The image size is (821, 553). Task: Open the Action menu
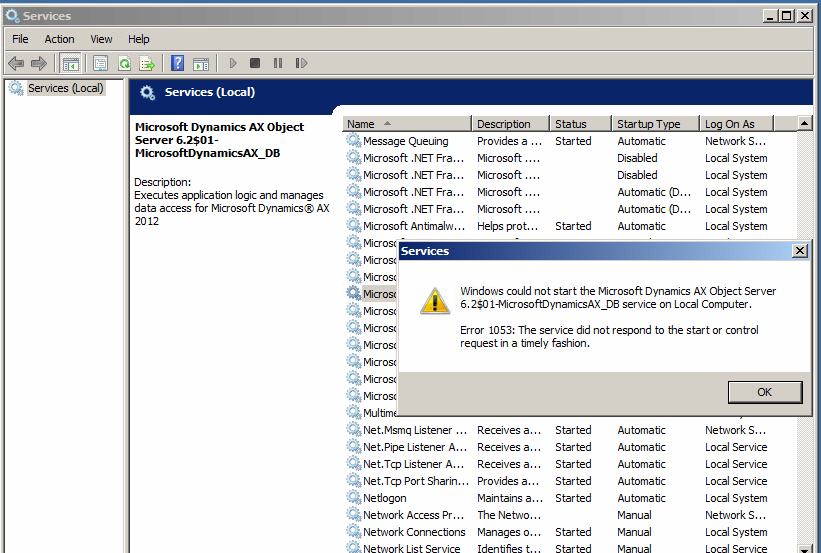tap(59, 39)
